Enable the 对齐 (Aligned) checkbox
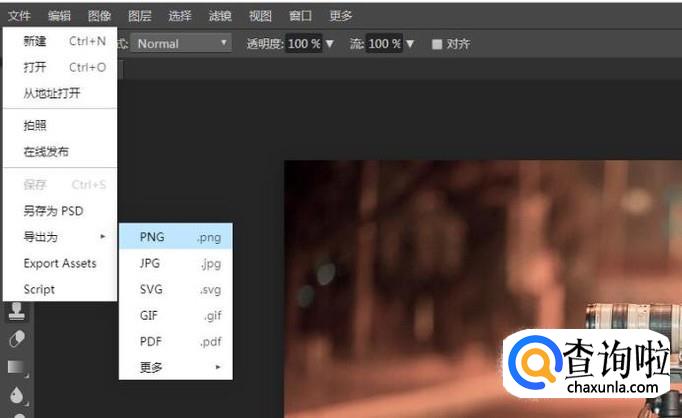 point(437,44)
